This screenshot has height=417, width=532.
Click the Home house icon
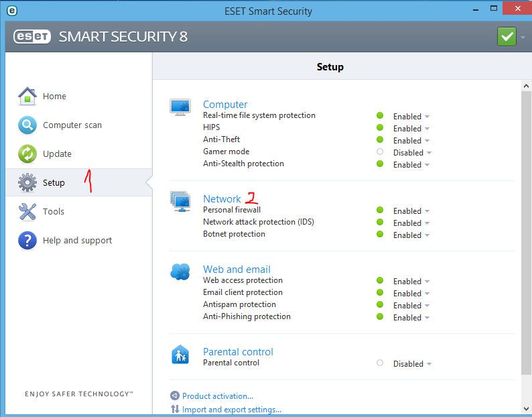(x=27, y=96)
